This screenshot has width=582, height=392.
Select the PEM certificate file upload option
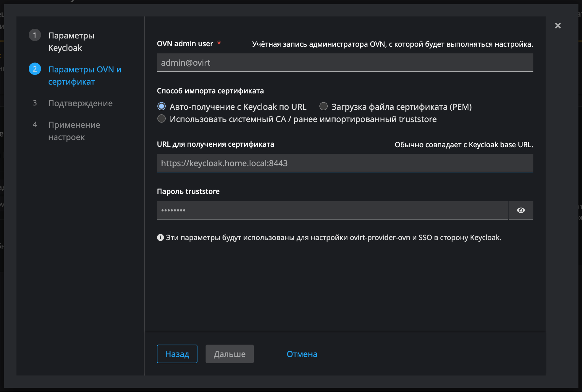(x=323, y=107)
